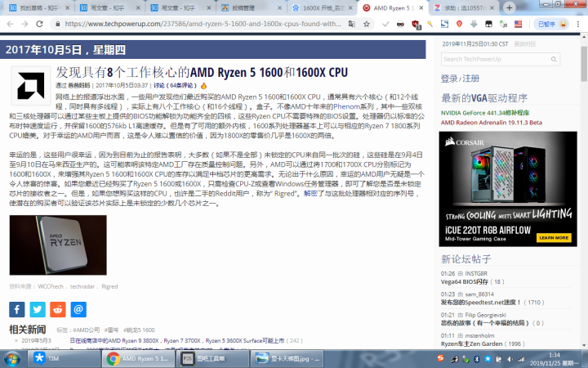Screen dimensions: 588x368
Task: Bookmark this page with the star icon
Action: tap(367, 24)
